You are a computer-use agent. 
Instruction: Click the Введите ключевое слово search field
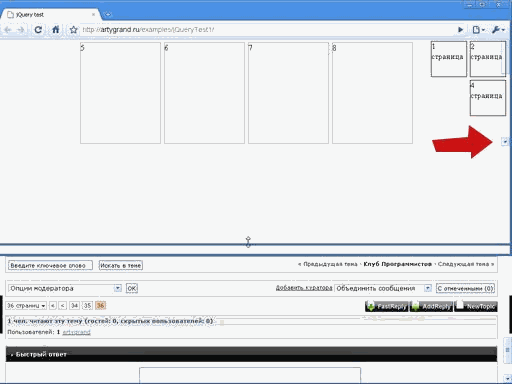coord(50,265)
